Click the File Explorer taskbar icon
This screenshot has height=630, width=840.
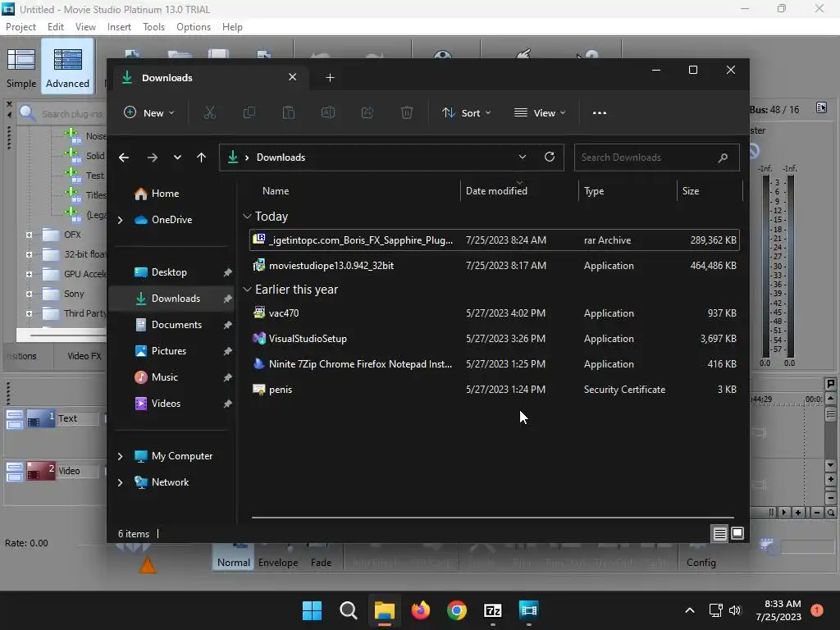[x=384, y=610]
